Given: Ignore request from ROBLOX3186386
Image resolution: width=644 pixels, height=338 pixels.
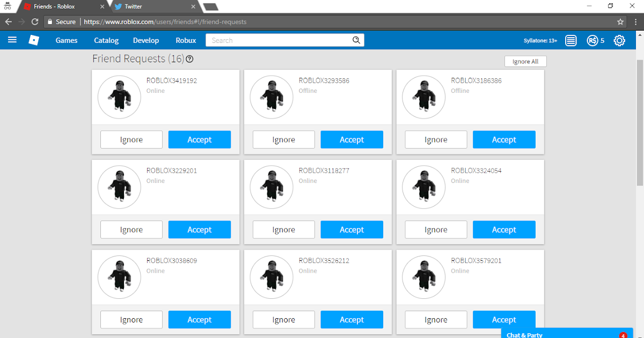Looking at the screenshot, I should 436,139.
